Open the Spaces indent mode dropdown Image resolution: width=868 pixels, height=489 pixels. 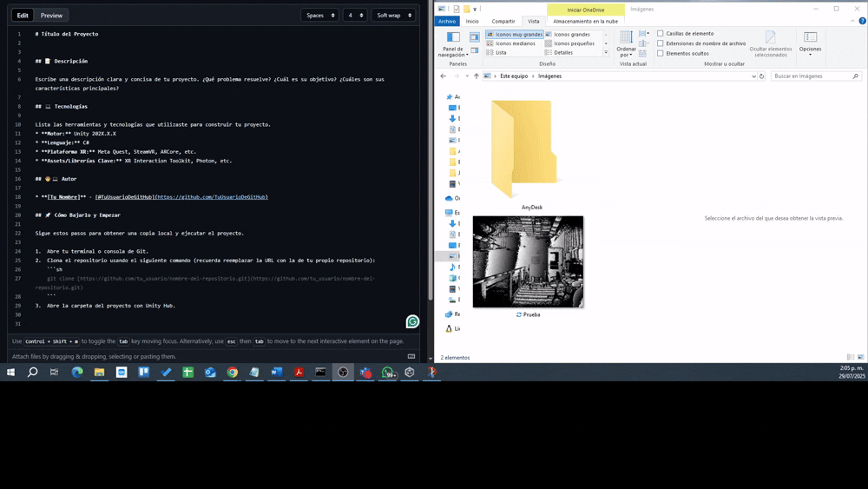click(x=319, y=16)
